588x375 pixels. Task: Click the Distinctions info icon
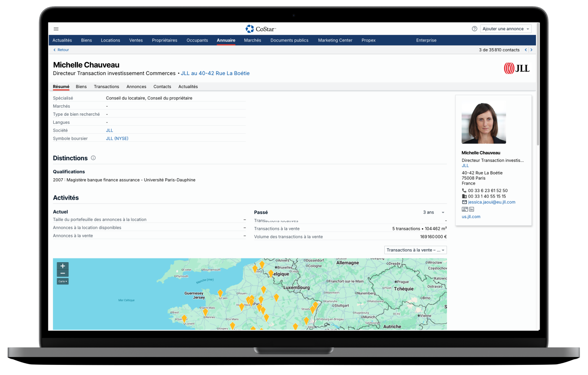pos(93,158)
